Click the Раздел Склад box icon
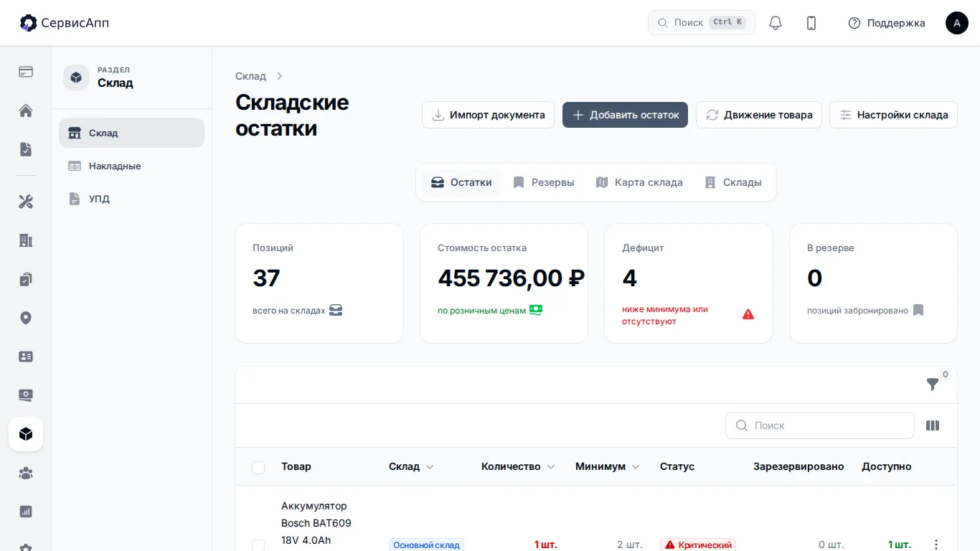Screen dimensions: 980x551 (76, 77)
